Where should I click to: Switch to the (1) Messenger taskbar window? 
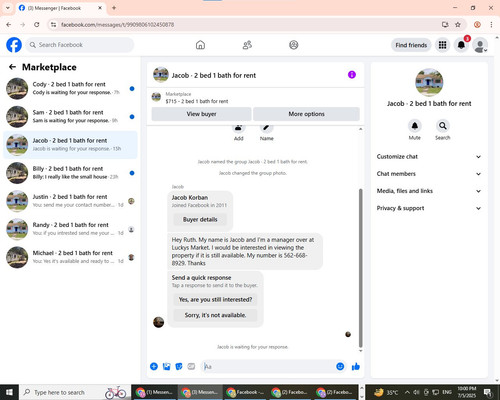pyautogui.click(x=155, y=392)
